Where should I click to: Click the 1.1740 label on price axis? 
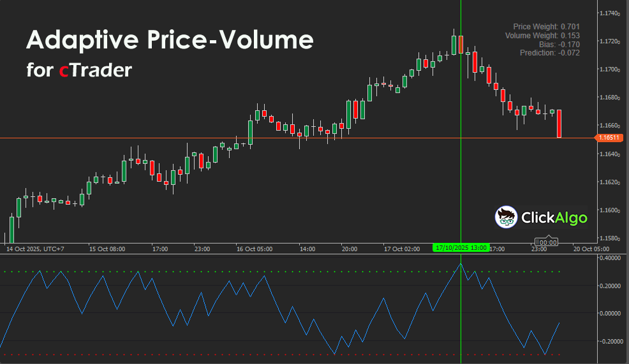(x=610, y=13)
